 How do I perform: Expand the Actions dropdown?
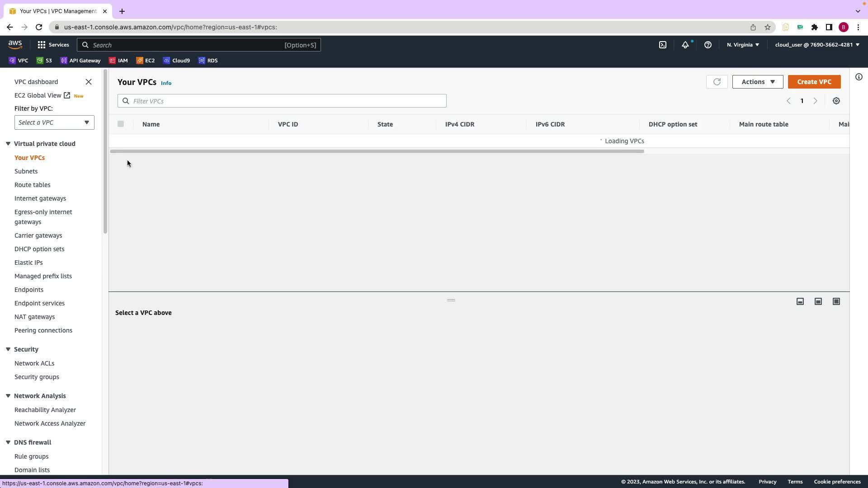click(x=757, y=82)
